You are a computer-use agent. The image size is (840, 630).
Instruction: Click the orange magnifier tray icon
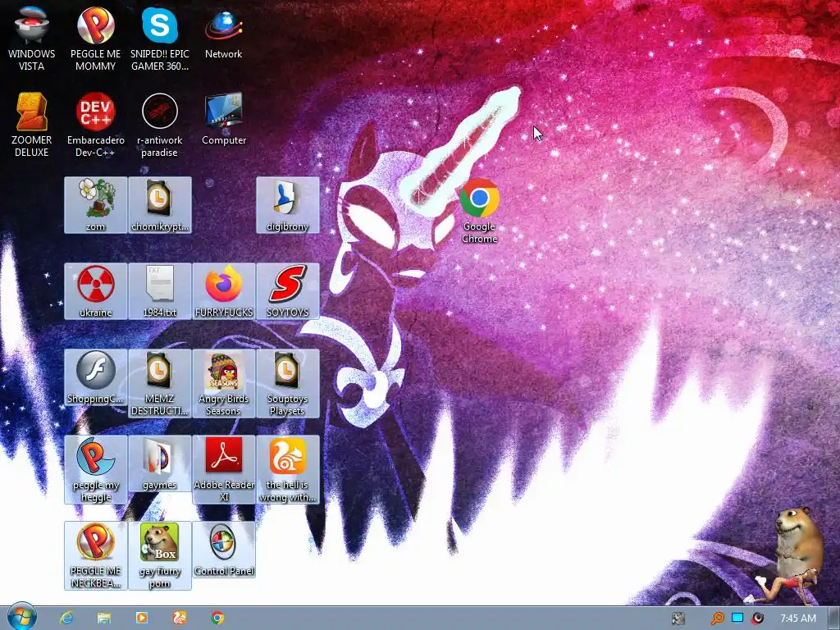(x=717, y=619)
